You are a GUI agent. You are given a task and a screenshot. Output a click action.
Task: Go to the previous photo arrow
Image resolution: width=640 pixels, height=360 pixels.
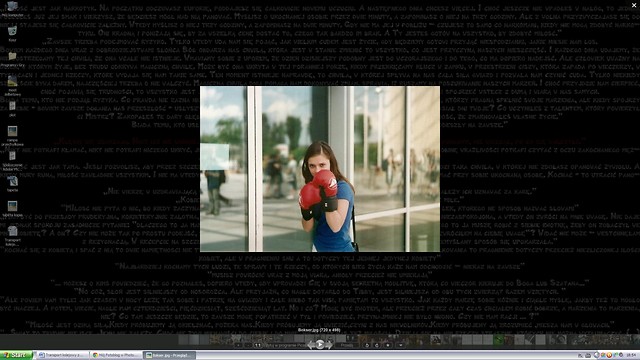[311, 345]
